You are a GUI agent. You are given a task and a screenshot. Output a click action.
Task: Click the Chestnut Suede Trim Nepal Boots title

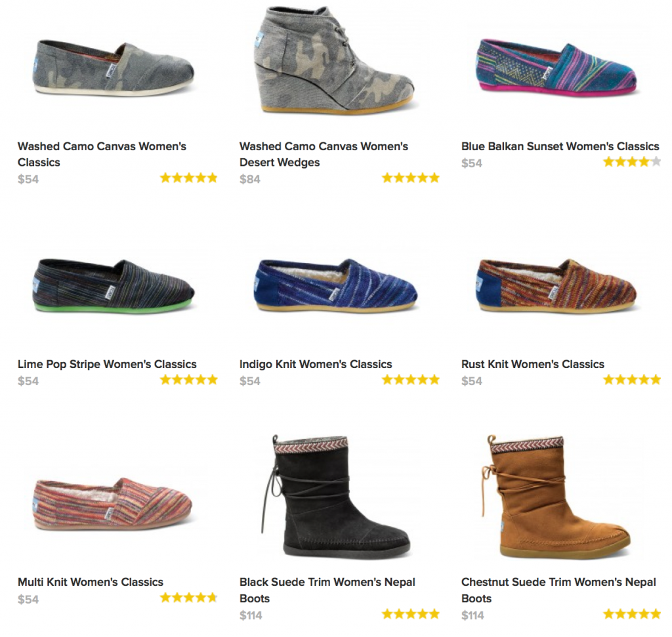tap(557, 589)
